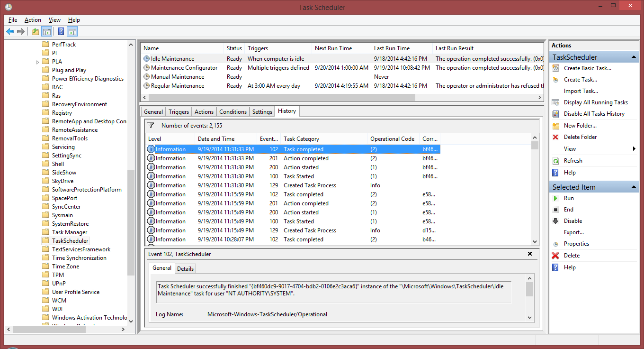Screen dimensions: 644x349
Task: Sort by the Last Run Time column header
Action: [402, 48]
